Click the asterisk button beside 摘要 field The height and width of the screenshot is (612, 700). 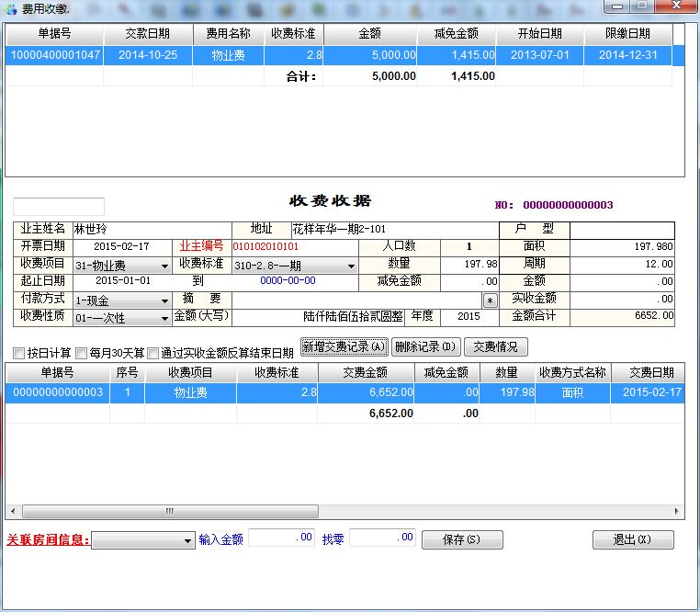490,300
